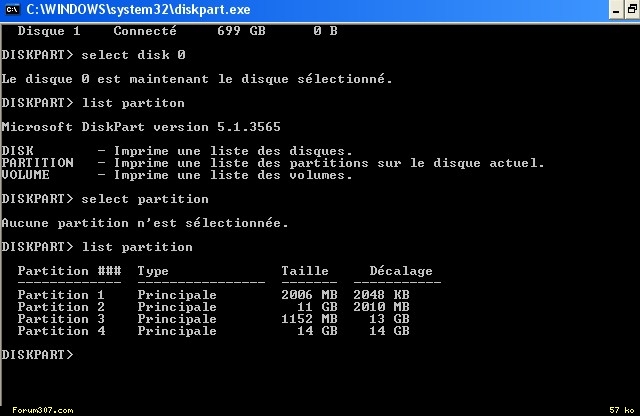The image size is (640, 416).
Task: Click the Microsoft DiskPart version 5.1.3565 line
Action: (141, 126)
